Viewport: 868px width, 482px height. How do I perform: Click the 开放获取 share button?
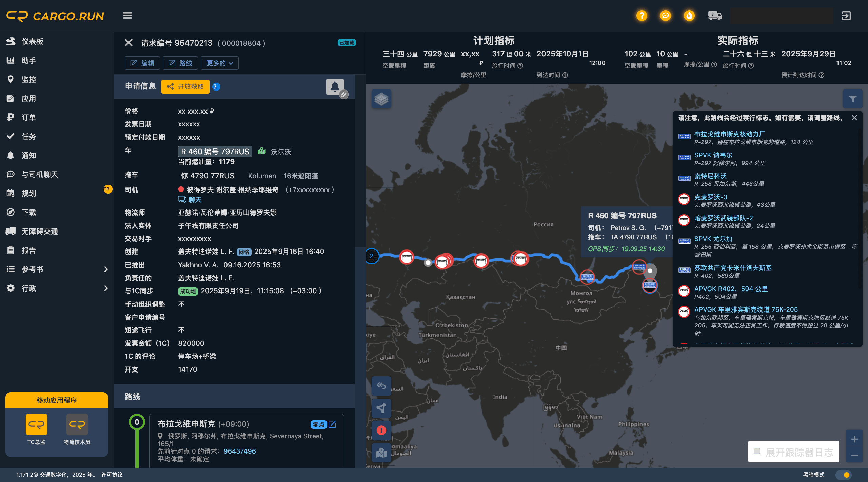point(185,87)
